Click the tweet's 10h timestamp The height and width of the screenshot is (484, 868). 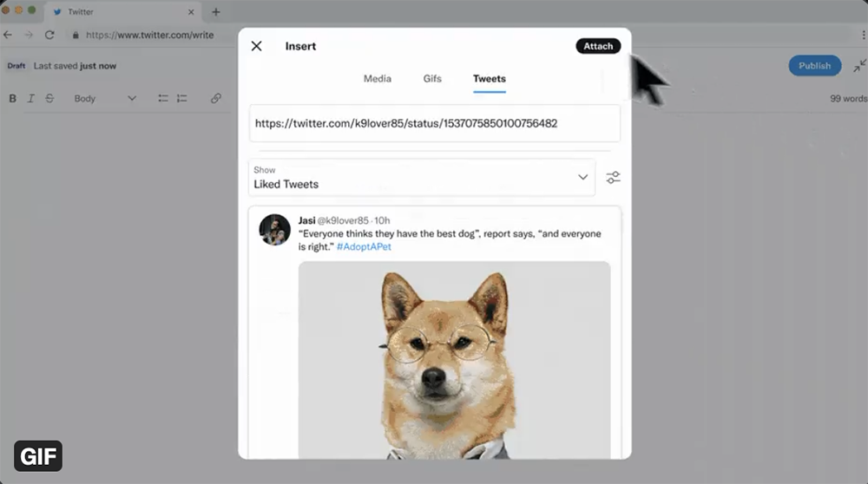382,220
